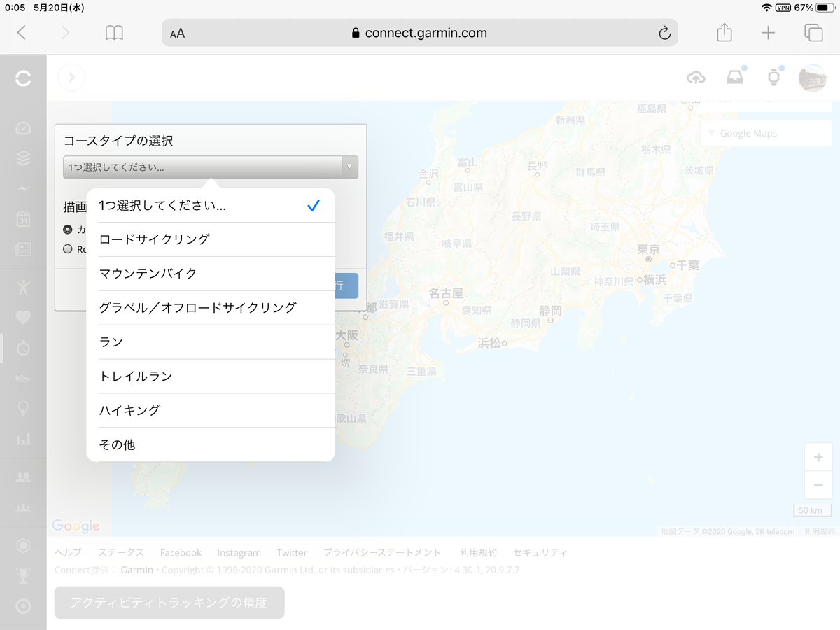
Task: Open the inbox tray notifications icon
Action: 735,78
